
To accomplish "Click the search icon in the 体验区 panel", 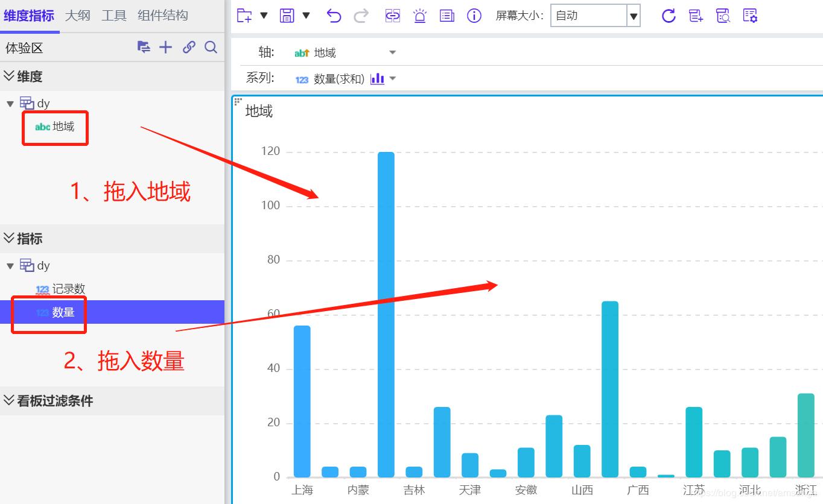I will click(211, 47).
